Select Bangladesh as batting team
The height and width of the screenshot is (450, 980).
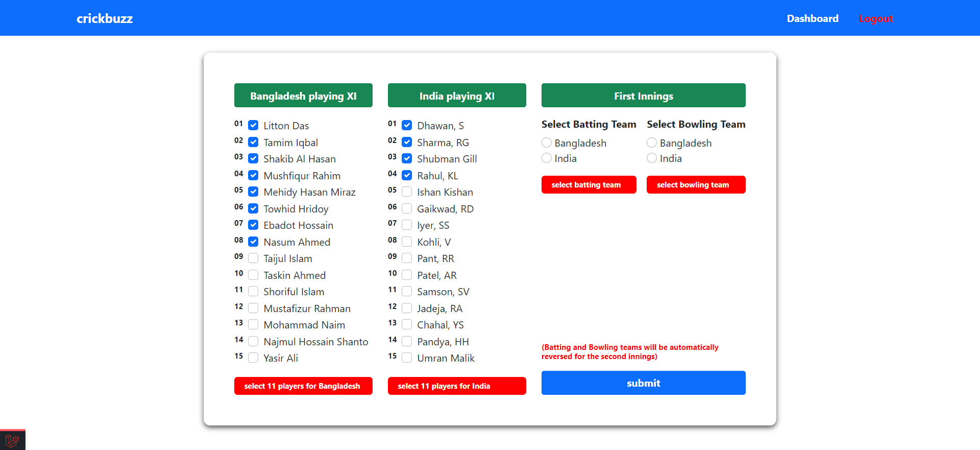click(547, 143)
